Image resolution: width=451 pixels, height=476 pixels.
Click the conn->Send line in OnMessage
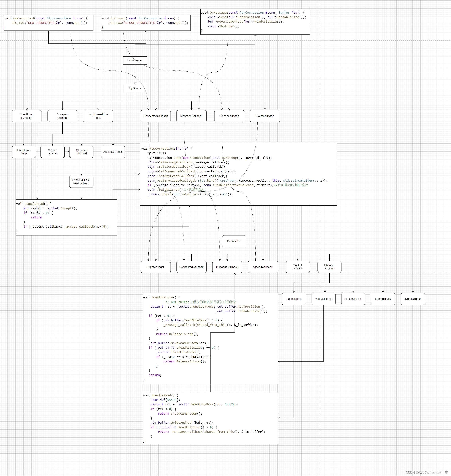pyautogui.click(x=257, y=17)
